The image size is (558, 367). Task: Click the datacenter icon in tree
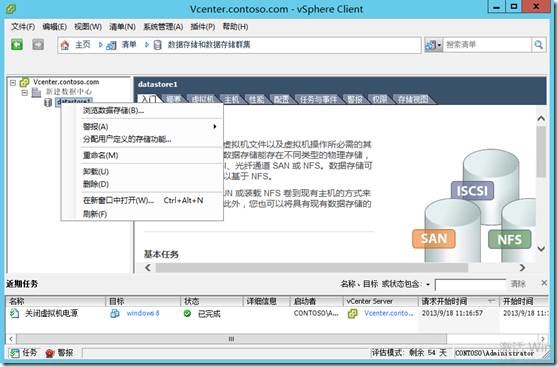[x=36, y=93]
